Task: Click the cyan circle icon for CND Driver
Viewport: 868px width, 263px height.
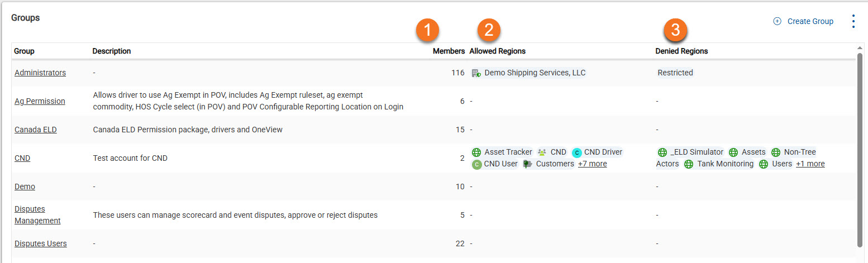Action: point(577,152)
